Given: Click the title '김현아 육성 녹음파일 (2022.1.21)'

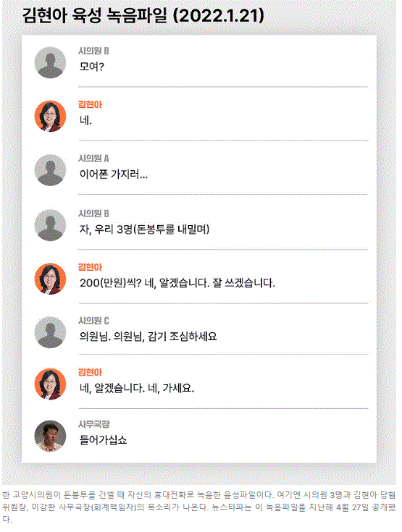Looking at the screenshot, I should [x=143, y=16].
